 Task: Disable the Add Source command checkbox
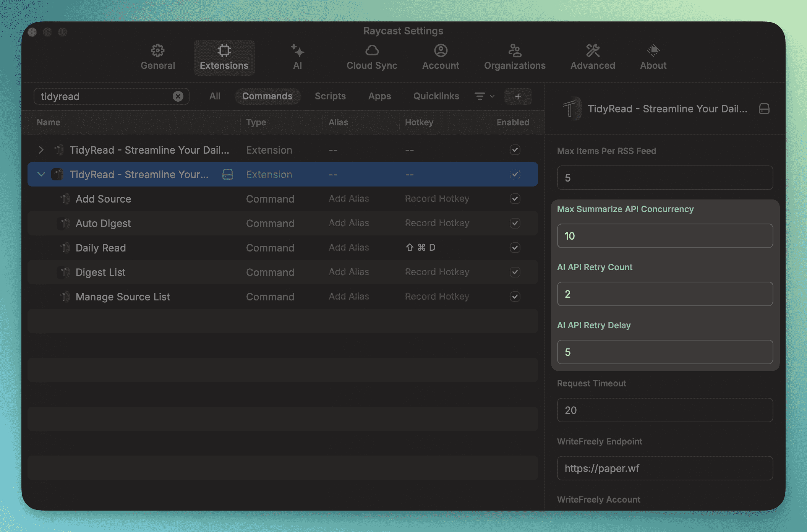pos(515,199)
